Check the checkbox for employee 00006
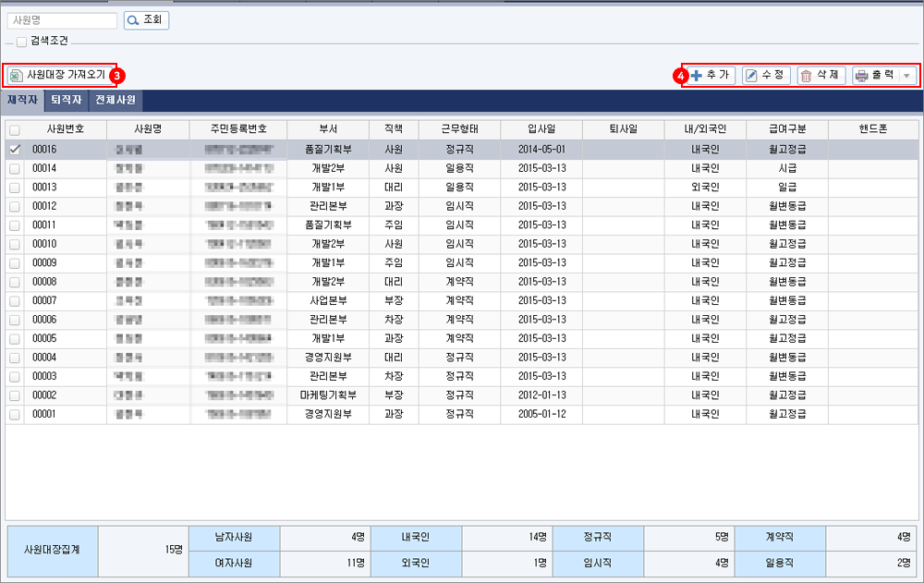The image size is (924, 583). click(15, 320)
